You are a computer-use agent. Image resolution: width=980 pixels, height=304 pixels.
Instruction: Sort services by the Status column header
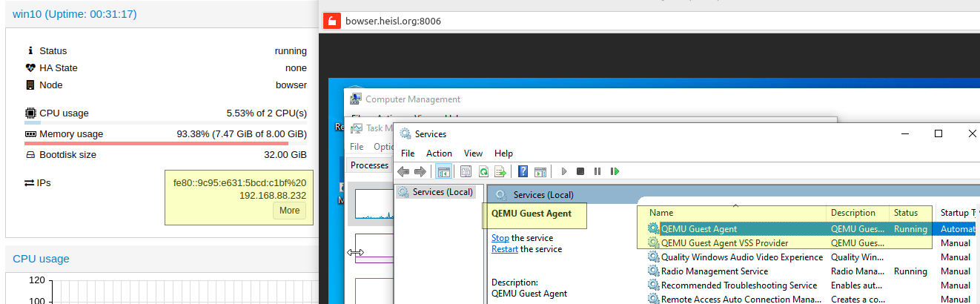point(906,213)
